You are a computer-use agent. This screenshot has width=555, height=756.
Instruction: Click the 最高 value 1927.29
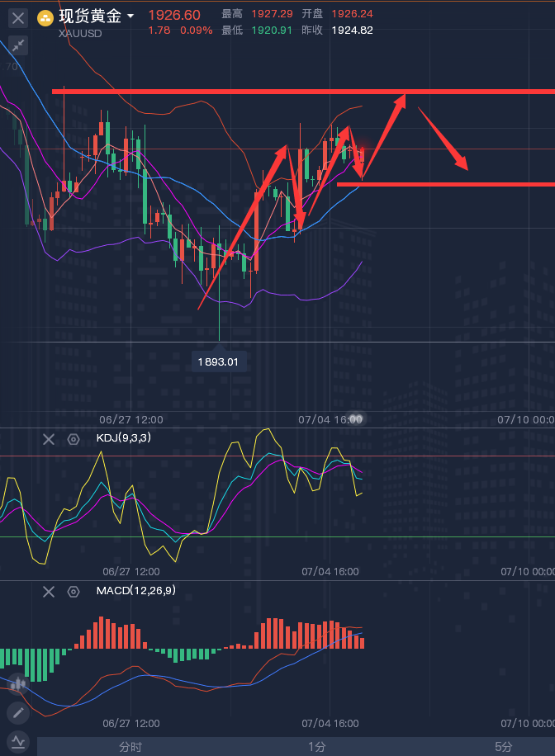tap(273, 14)
